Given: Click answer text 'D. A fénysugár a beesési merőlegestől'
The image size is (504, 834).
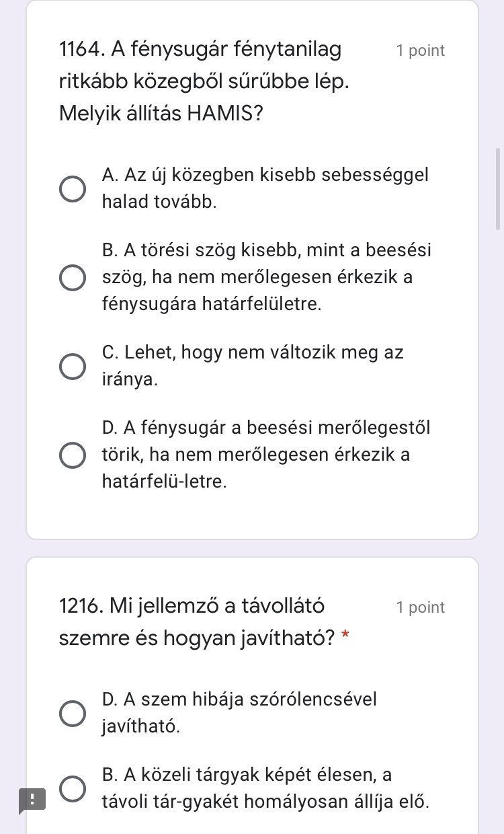Looking at the screenshot, I should pos(266,428).
